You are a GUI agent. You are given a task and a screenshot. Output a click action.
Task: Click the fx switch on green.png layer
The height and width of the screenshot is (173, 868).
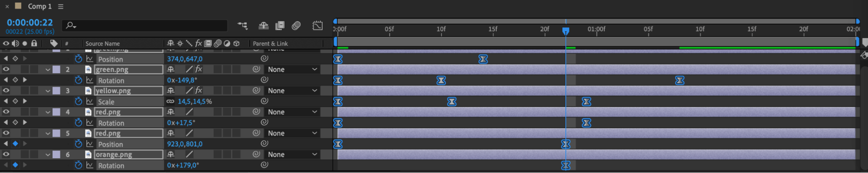(x=198, y=69)
